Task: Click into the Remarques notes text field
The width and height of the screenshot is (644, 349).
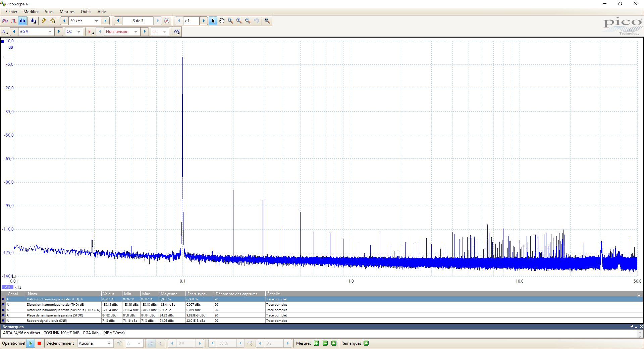Action: [x=319, y=333]
